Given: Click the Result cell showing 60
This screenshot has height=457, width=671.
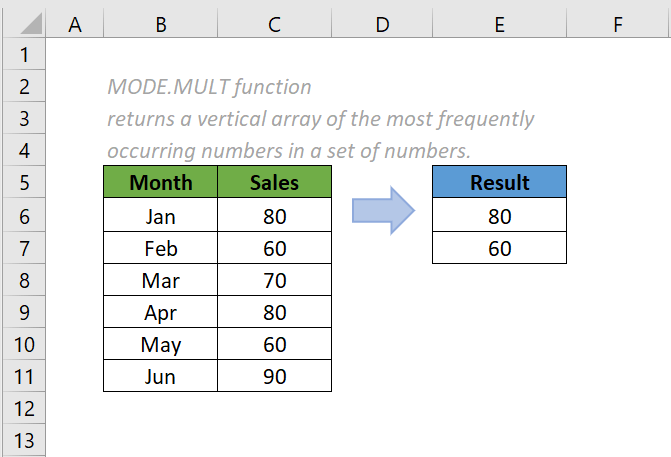Looking at the screenshot, I should click(499, 247).
